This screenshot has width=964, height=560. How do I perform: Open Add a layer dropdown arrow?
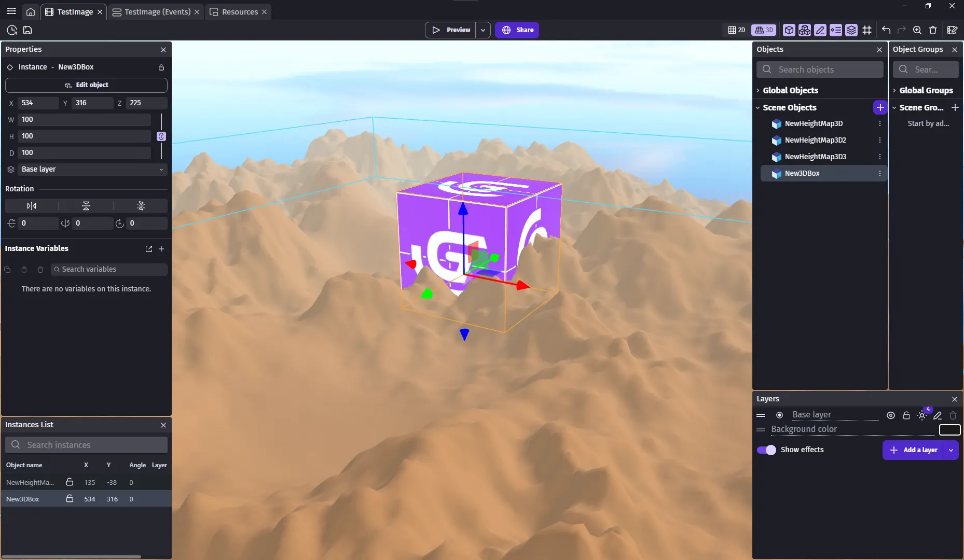click(951, 450)
